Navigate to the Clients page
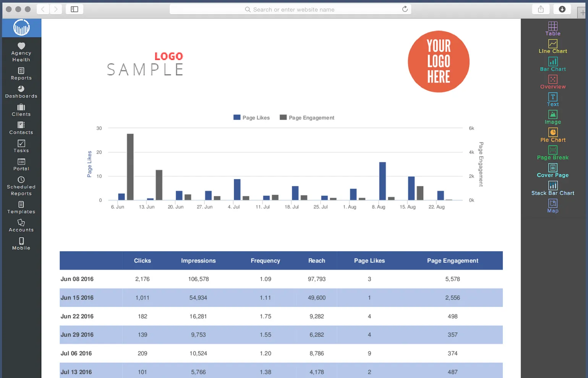The height and width of the screenshot is (378, 588). 21,110
